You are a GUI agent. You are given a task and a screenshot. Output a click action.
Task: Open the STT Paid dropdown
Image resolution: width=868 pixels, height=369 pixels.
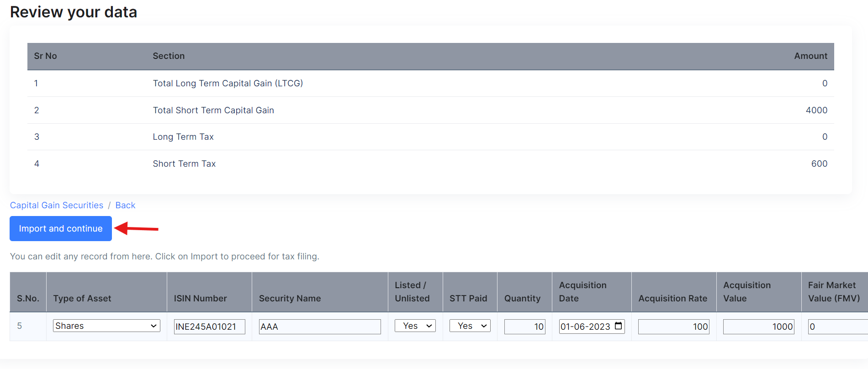click(x=470, y=326)
